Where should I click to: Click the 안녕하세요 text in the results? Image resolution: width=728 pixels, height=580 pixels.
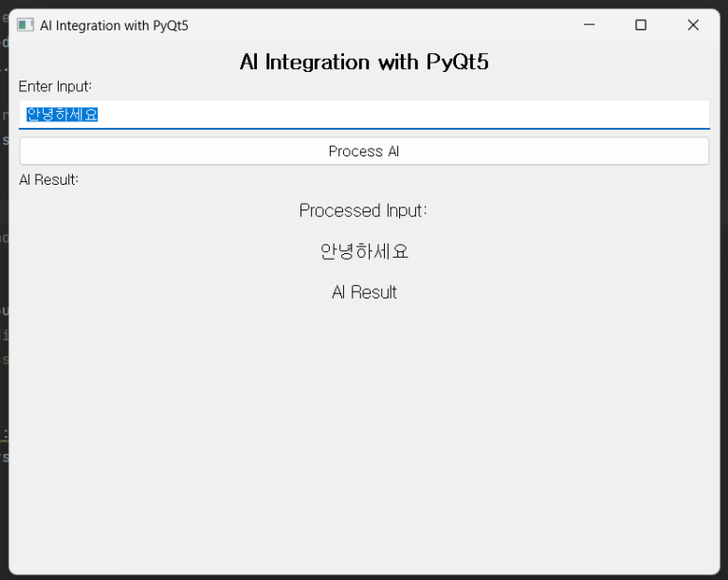[x=364, y=252]
